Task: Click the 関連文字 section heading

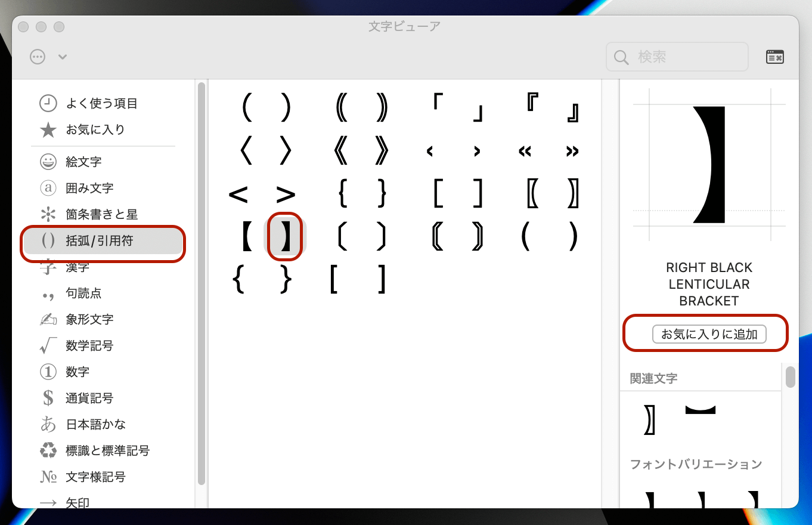Action: 653,378
